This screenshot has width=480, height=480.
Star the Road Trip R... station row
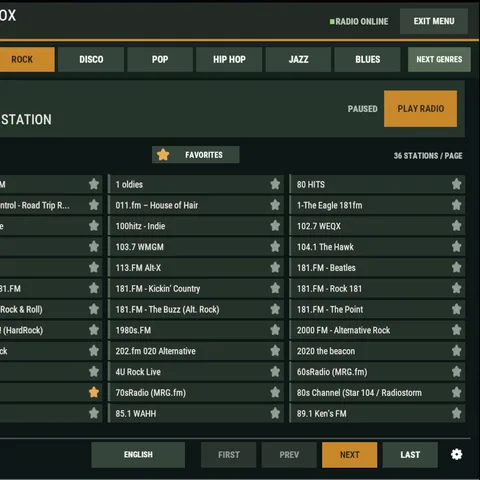94,205
